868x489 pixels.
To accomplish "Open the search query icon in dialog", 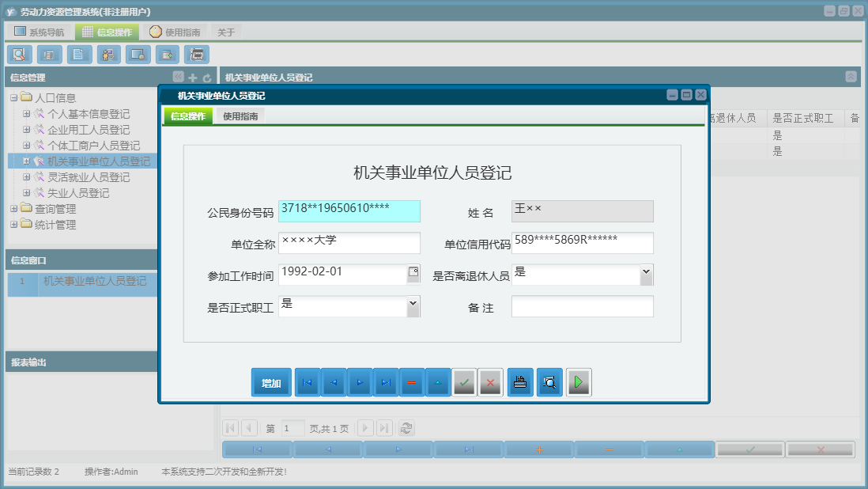I will [549, 382].
